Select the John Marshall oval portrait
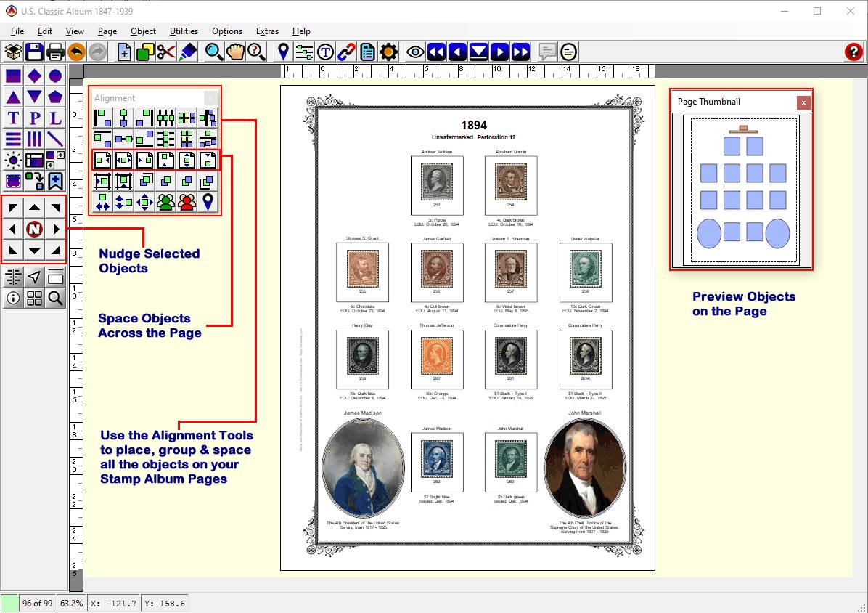This screenshot has height=613, width=868. click(x=585, y=467)
